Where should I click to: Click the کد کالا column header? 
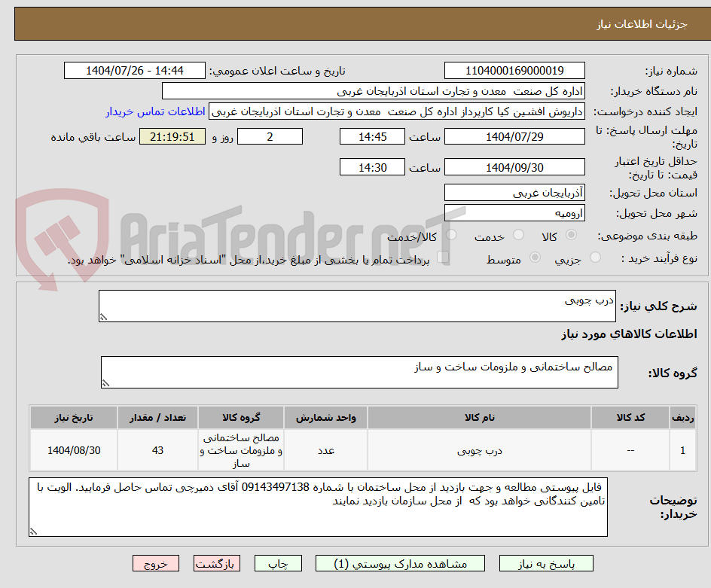pyautogui.click(x=630, y=418)
